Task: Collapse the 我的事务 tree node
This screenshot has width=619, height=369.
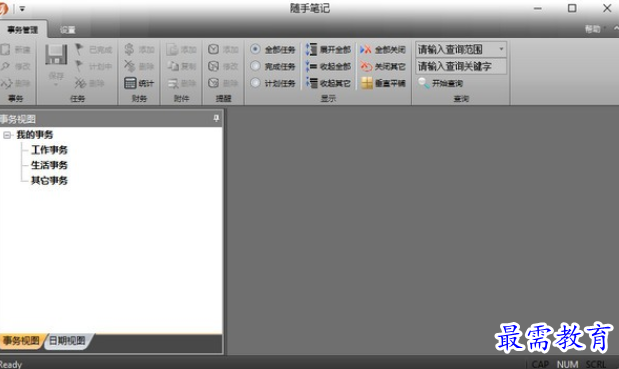Action: pyautogui.click(x=7, y=135)
